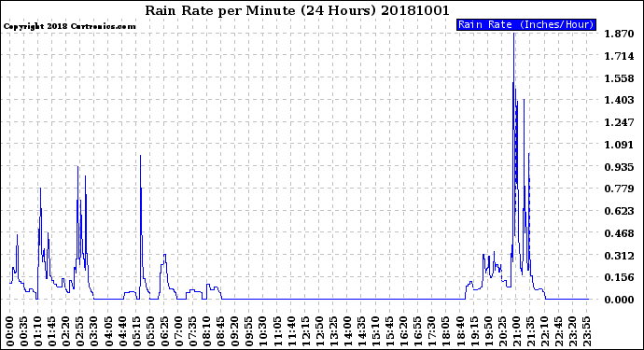Click the 02:20 time label
The image size is (644, 350).
66,331
